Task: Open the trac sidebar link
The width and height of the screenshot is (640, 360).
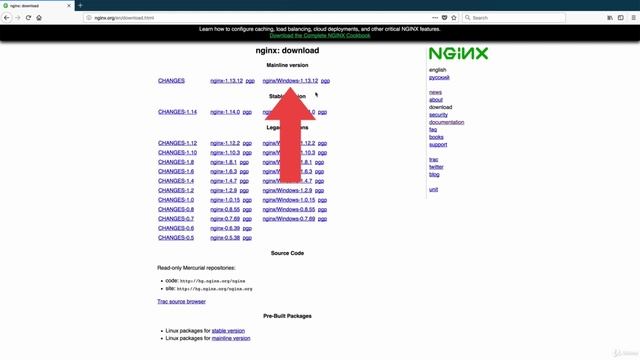Action: [x=433, y=160]
